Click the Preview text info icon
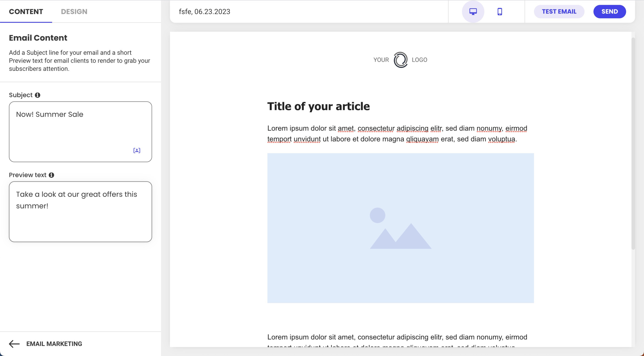This screenshot has width=644, height=356. pos(51,175)
